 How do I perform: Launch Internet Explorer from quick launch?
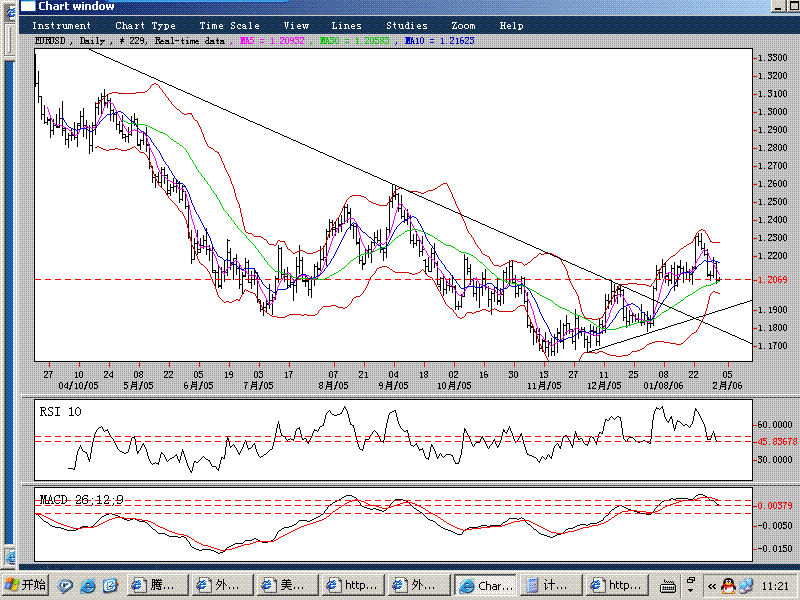coord(87,585)
